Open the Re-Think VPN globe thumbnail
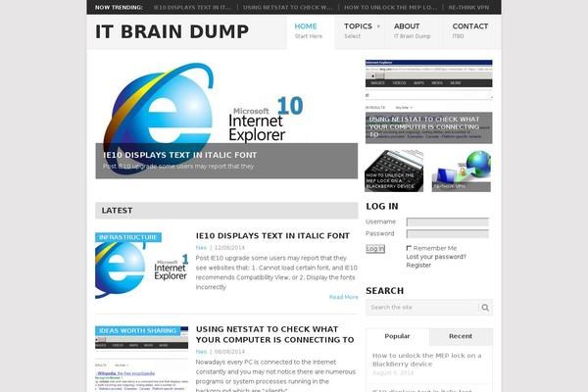 [462, 171]
